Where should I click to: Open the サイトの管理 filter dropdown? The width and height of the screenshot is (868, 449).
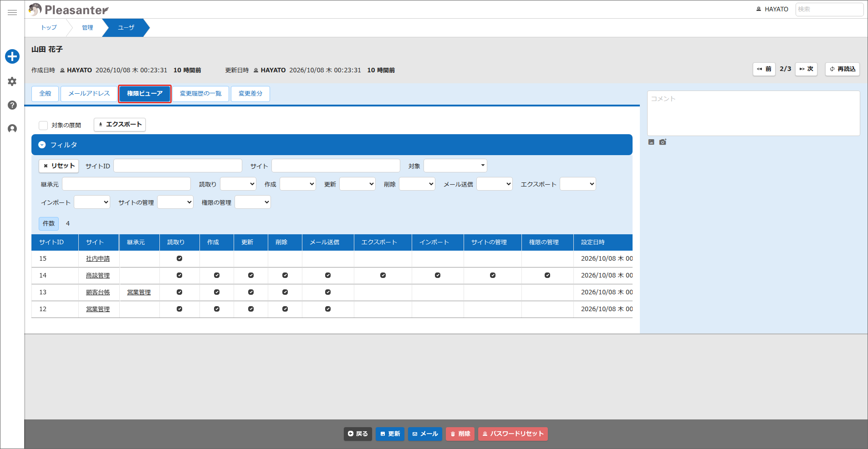coord(175,202)
